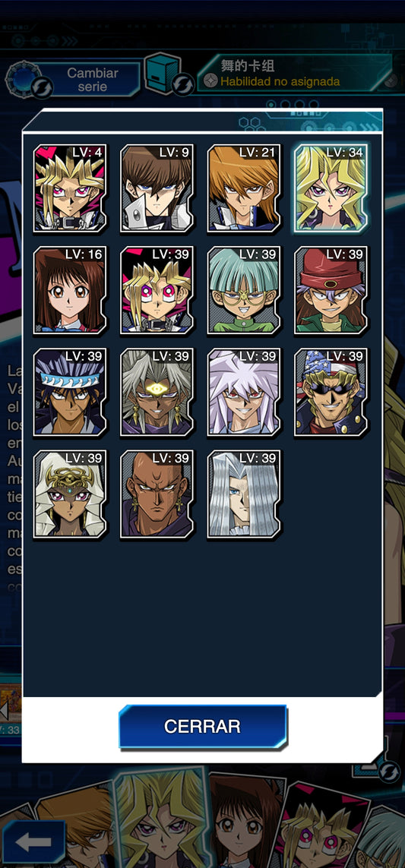Tap the back arrow button
This screenshot has height=868, width=405.
33,842
